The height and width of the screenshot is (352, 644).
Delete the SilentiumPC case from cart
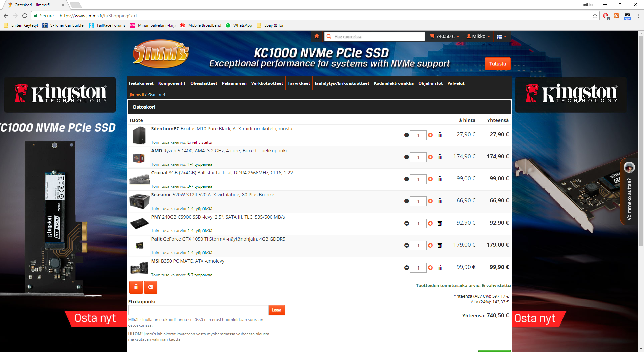(440, 135)
